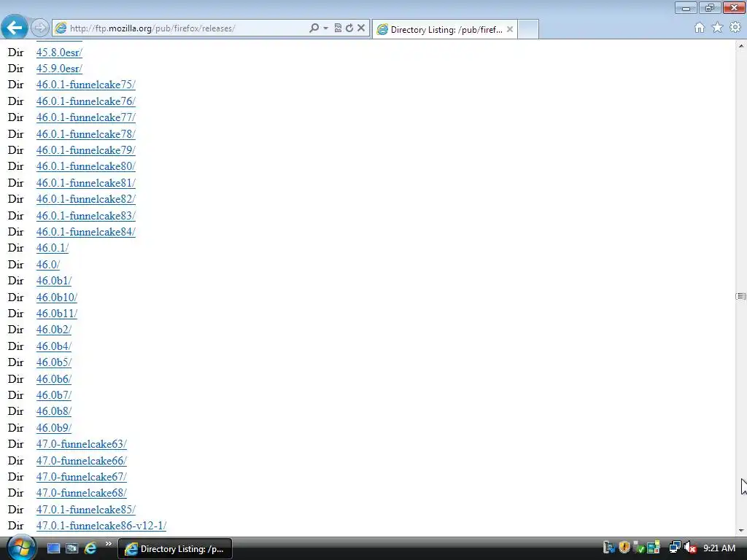This screenshot has width=747, height=560.
Task: Go back with the blue Back arrow
Action: (x=15, y=28)
